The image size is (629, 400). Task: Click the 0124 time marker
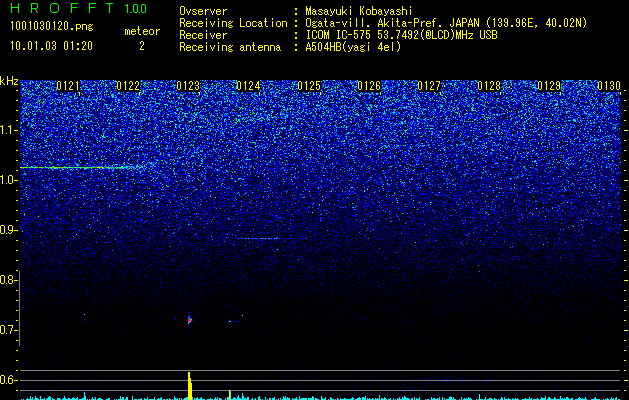click(248, 86)
